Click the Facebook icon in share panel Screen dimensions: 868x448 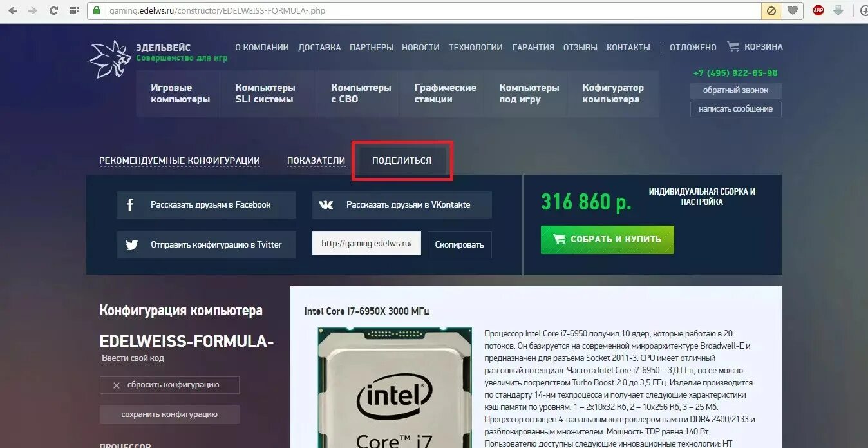pos(130,205)
